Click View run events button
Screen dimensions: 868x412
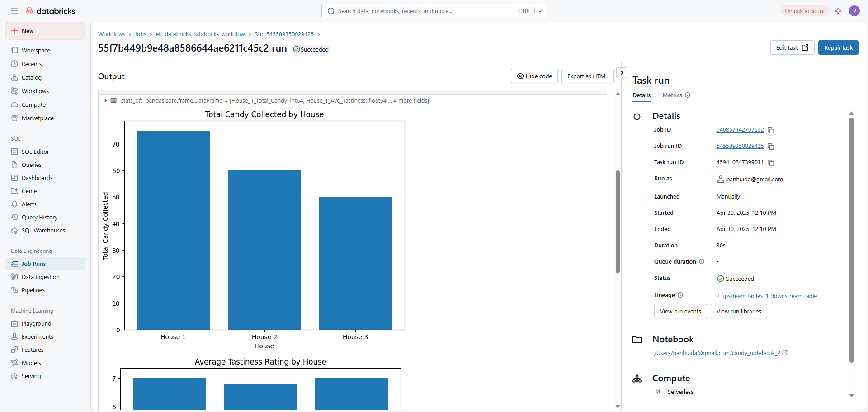point(680,311)
